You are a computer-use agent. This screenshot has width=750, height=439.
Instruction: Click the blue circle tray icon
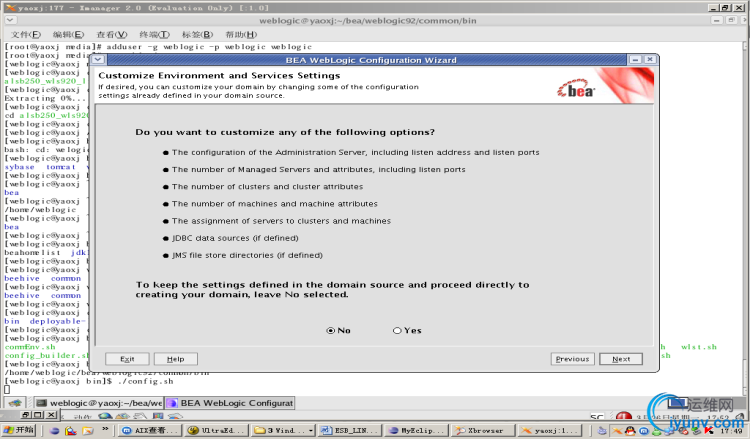click(x=644, y=431)
